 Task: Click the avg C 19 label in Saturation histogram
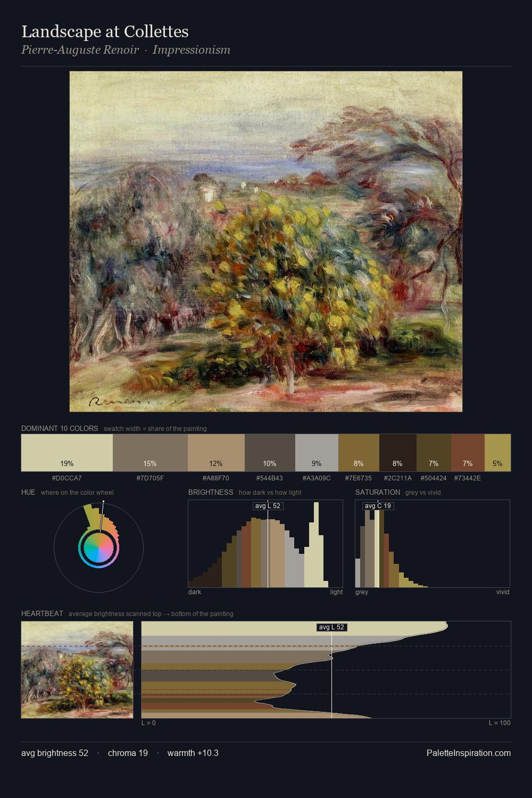click(x=378, y=505)
